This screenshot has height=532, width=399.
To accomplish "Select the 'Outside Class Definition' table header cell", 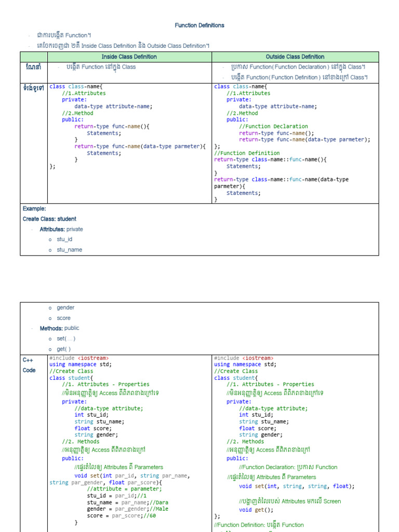I will click(295, 57).
